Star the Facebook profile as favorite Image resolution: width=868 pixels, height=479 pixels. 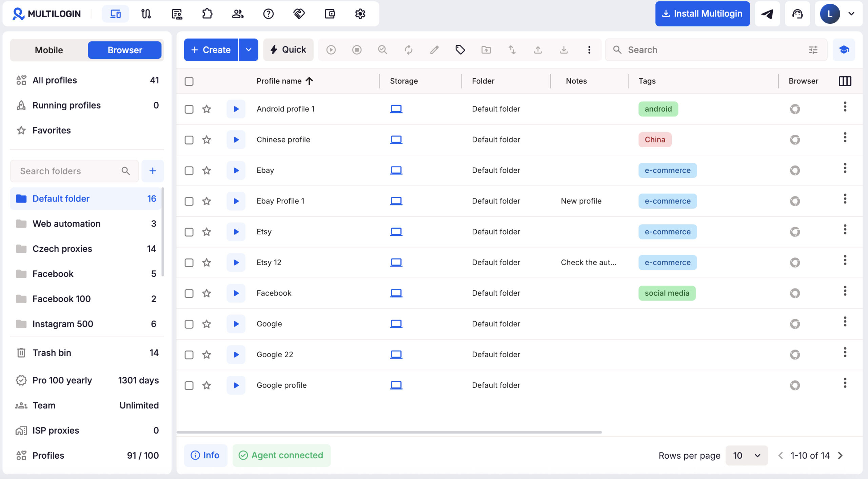pos(206,293)
